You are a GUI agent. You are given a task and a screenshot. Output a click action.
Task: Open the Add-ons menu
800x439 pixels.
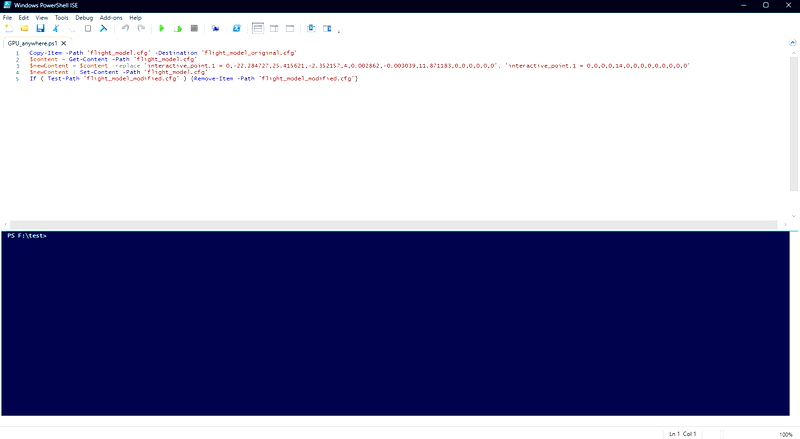[111, 18]
